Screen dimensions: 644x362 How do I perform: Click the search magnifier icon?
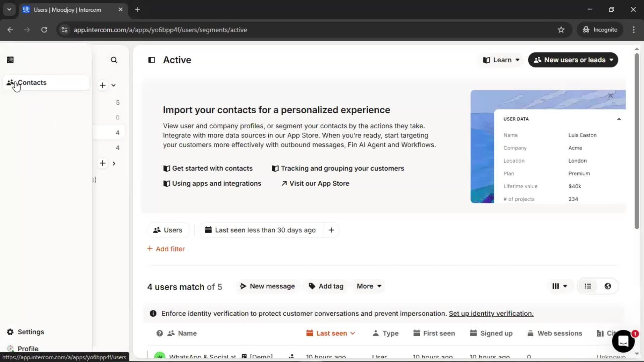point(114,60)
